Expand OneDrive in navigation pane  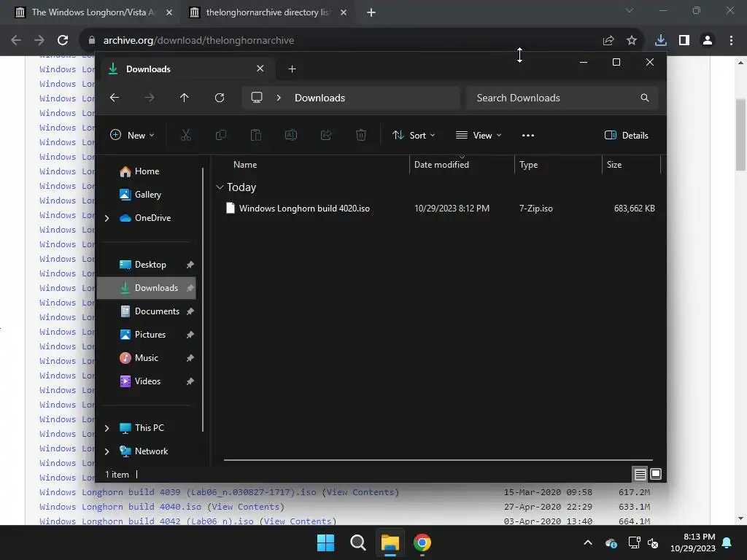click(x=107, y=218)
